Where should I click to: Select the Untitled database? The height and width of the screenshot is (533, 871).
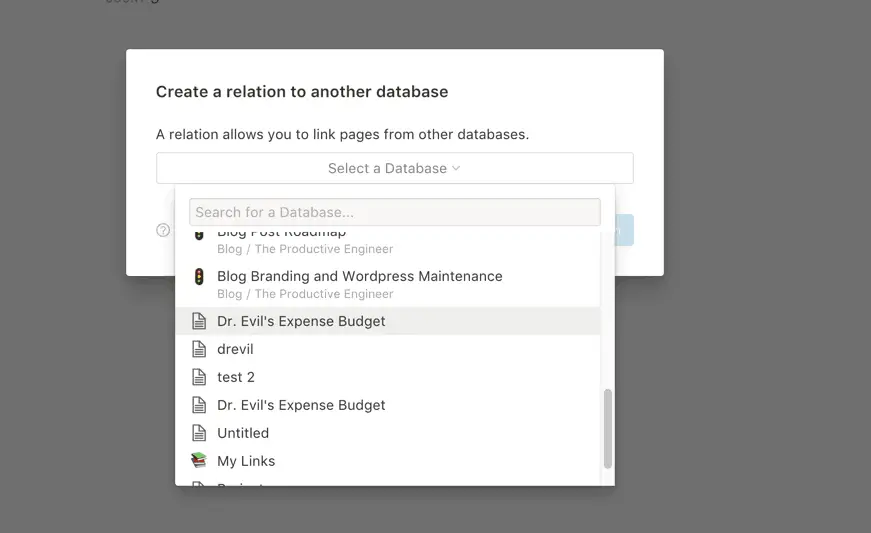(388, 433)
